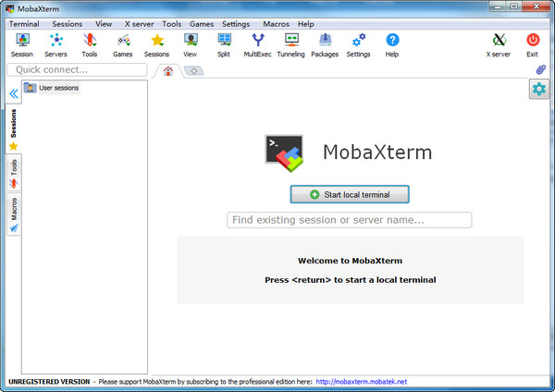This screenshot has height=392, width=555.
Task: Switch to the Sessions vertical sidebar tab
Action: (x=14, y=129)
